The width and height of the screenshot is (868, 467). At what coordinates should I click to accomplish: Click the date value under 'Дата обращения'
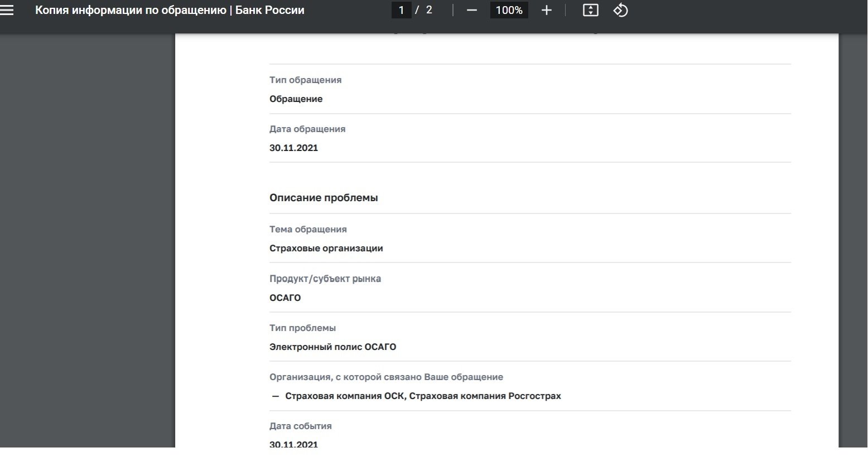pyautogui.click(x=293, y=148)
